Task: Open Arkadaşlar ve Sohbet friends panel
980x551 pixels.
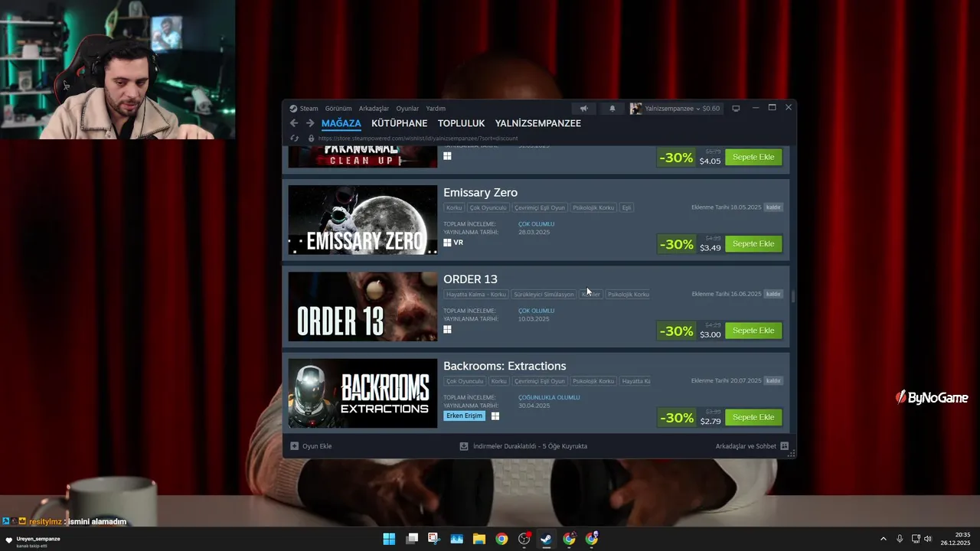Action: pyautogui.click(x=752, y=446)
